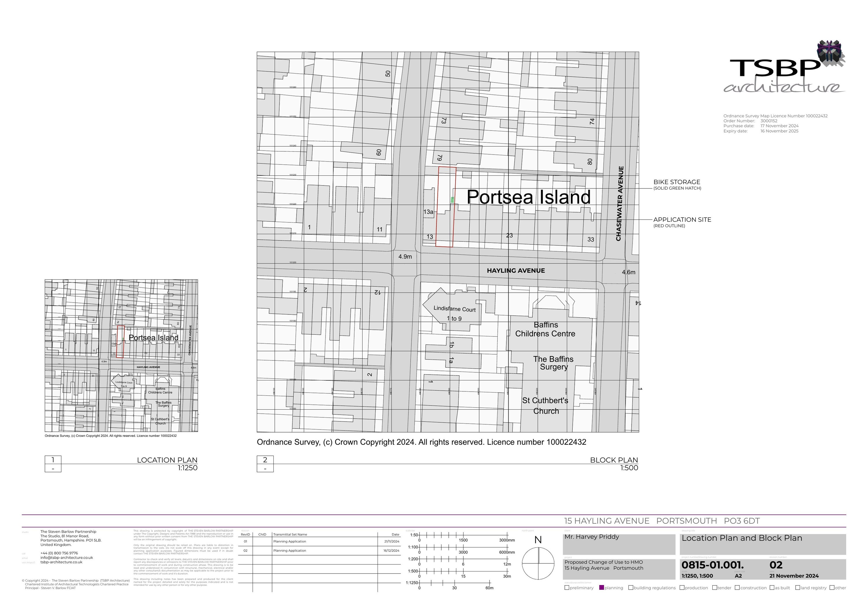Click drawing marker 2 for the Block Plan
Image resolution: width=868 pixels, height=614 pixels.
tap(265, 460)
